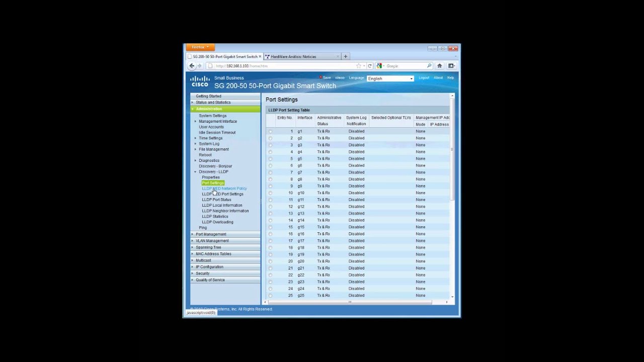
Task: Click the Google search box
Action: (405, 66)
